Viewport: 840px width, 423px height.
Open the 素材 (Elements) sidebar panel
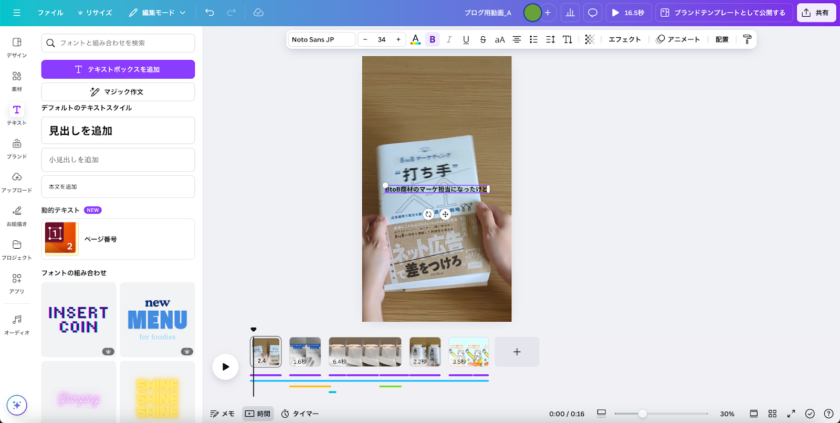coord(16,81)
